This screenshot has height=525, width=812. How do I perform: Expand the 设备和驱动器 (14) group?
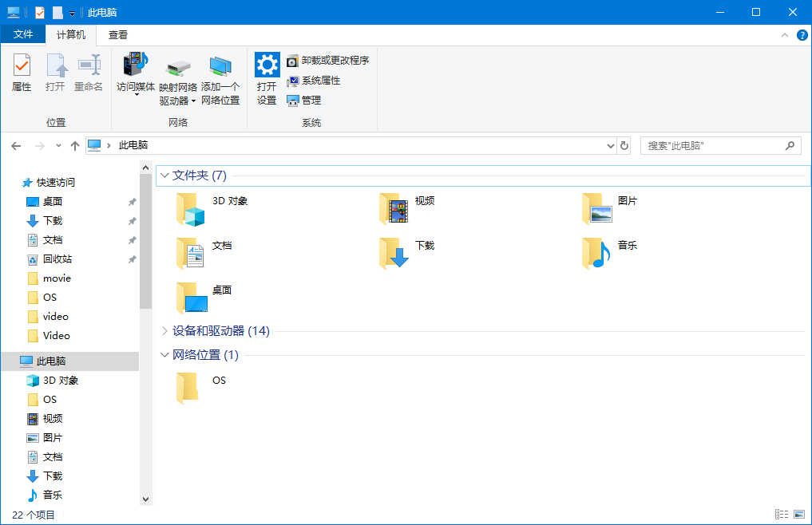pos(164,331)
